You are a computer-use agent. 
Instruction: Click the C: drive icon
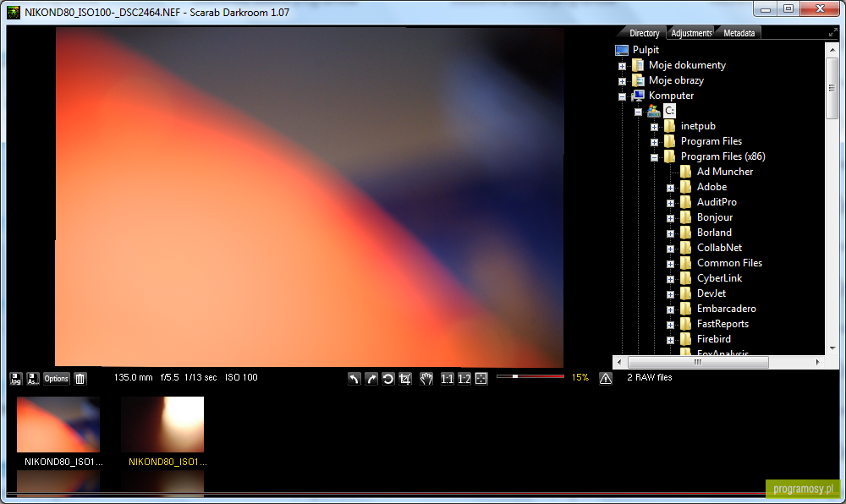coord(654,111)
